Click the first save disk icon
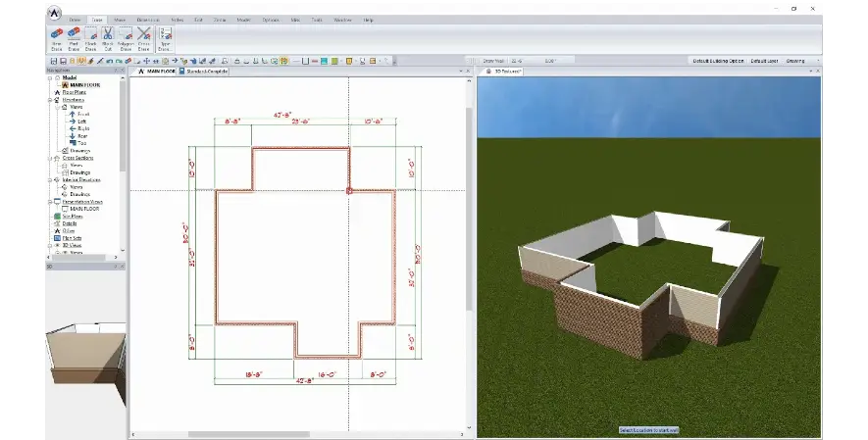Image resolution: width=868 pixels, height=440 pixels. click(54, 61)
